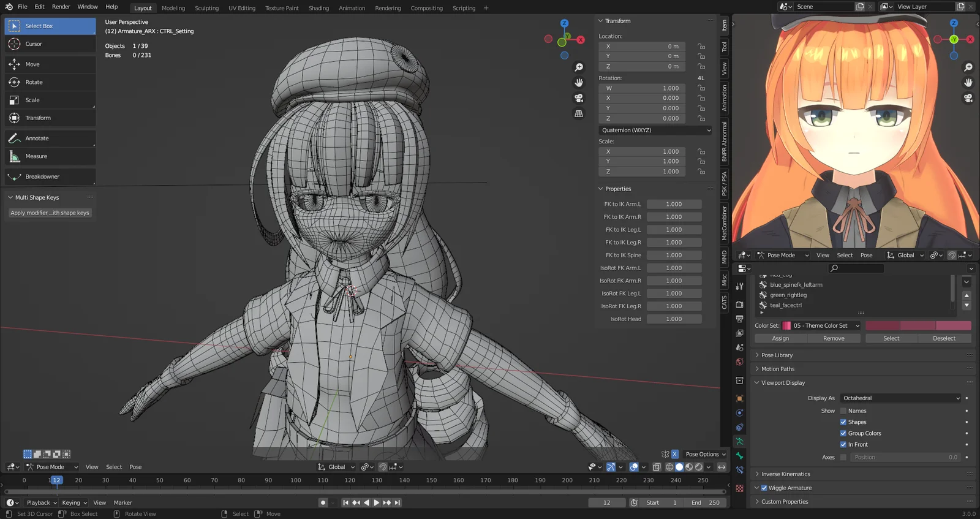980x519 pixels.
Task: Open the Bone properties tab
Action: pyautogui.click(x=739, y=456)
